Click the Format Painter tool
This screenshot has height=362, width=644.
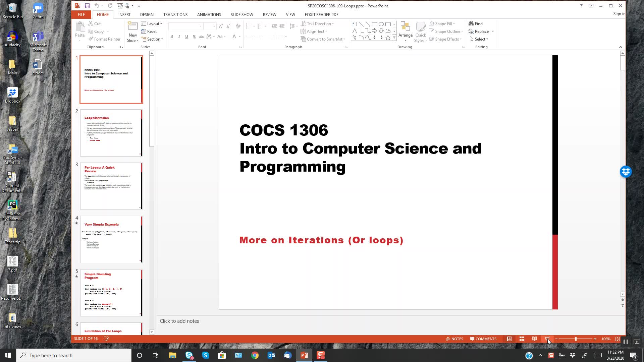click(x=104, y=39)
